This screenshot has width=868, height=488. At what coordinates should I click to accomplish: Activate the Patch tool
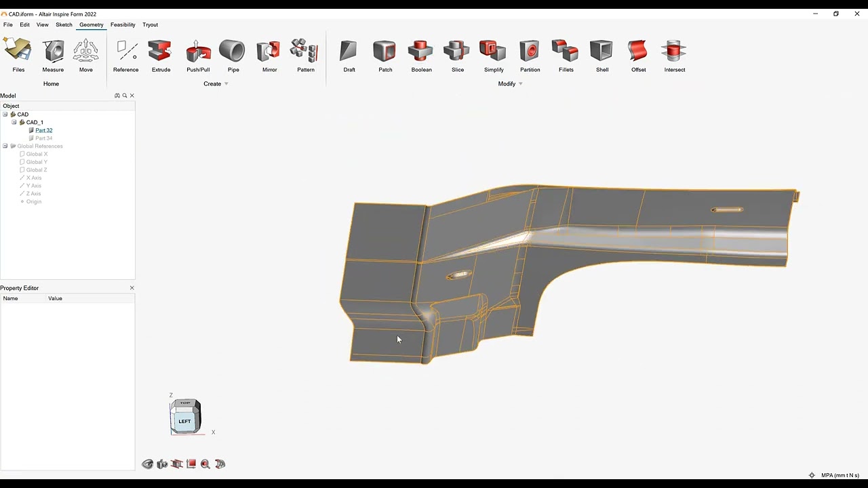[x=385, y=56]
